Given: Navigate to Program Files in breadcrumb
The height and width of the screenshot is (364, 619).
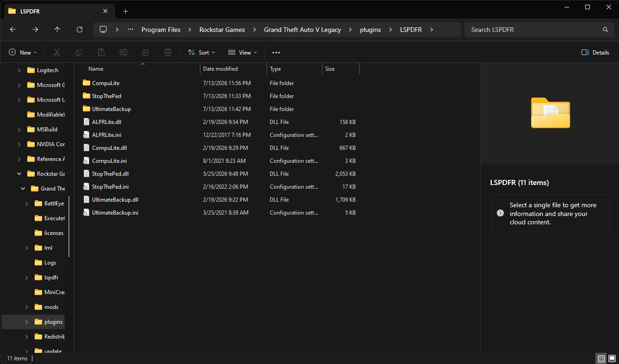Looking at the screenshot, I should (161, 30).
